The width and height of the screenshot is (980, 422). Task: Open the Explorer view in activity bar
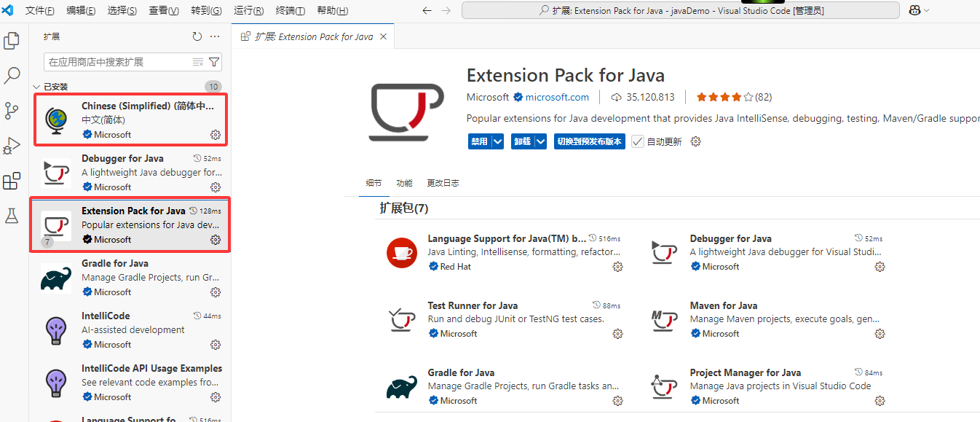click(12, 41)
